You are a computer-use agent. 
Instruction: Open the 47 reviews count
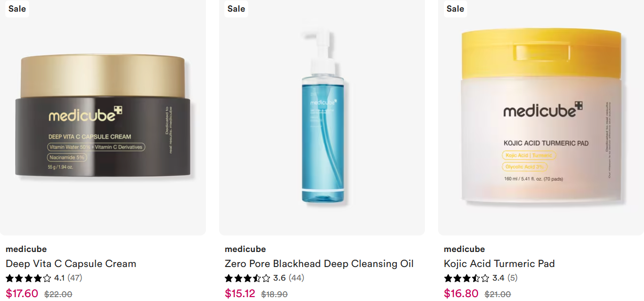[x=75, y=278]
